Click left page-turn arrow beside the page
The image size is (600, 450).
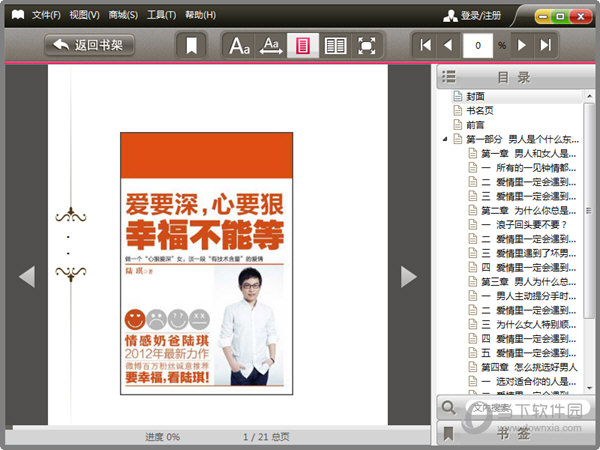point(27,276)
